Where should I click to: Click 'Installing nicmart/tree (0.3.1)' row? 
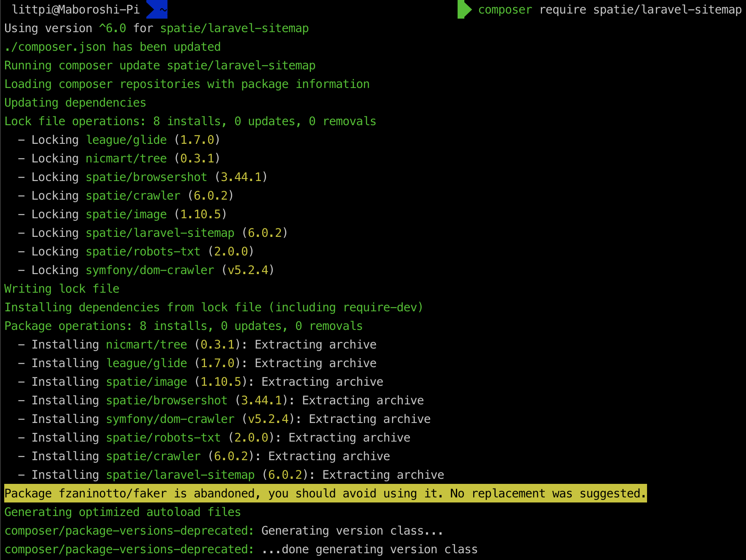coord(197,345)
